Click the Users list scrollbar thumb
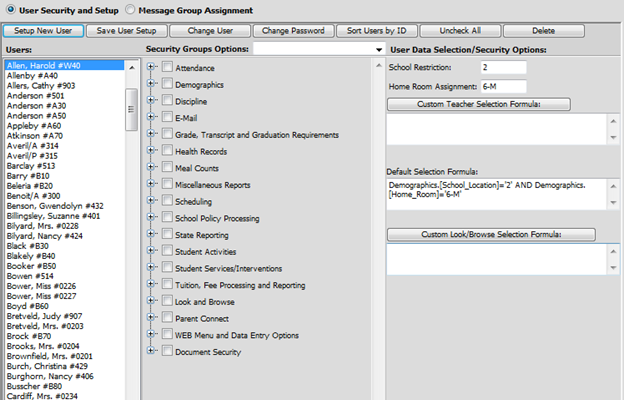Image resolution: width=625 pixels, height=401 pixels. 131,110
